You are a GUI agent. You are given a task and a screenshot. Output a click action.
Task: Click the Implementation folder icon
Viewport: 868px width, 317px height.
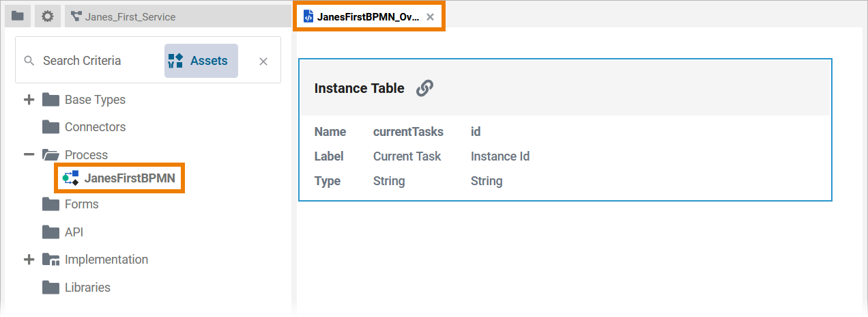point(50,260)
